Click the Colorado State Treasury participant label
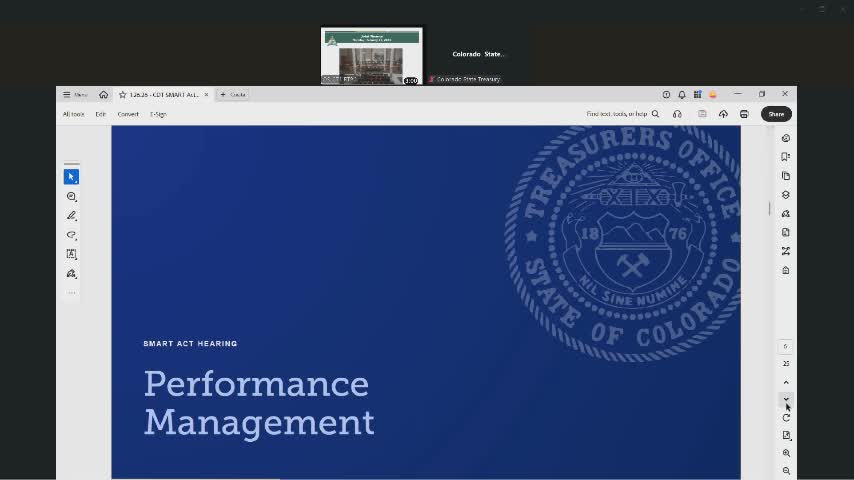This screenshot has height=480, width=854. tap(468, 79)
